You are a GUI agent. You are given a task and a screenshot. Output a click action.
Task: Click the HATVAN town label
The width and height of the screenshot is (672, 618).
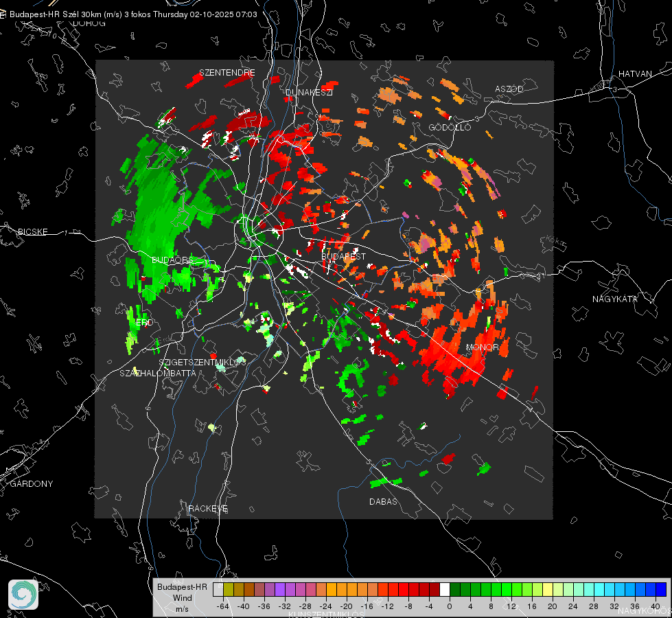click(x=635, y=73)
